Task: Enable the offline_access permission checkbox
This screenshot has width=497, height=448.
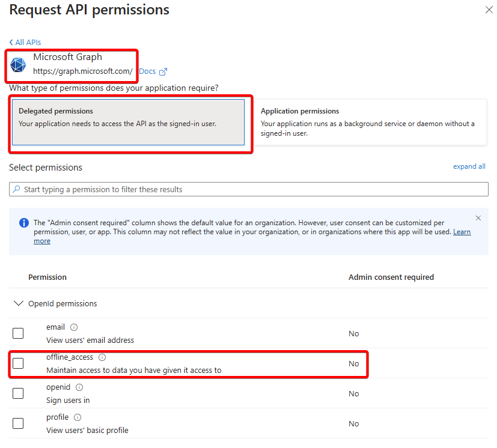Action: [x=18, y=363]
